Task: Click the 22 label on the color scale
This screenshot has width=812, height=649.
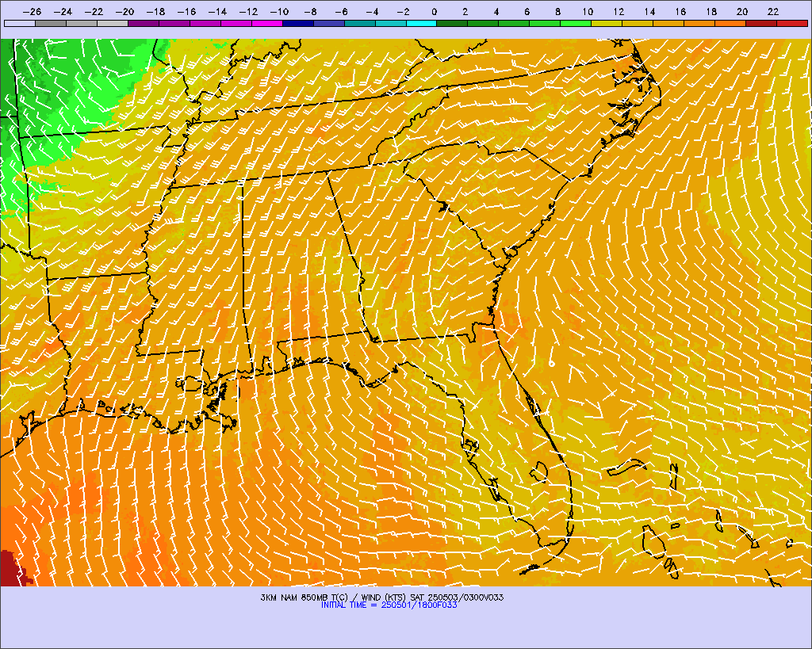Action: [x=773, y=12]
